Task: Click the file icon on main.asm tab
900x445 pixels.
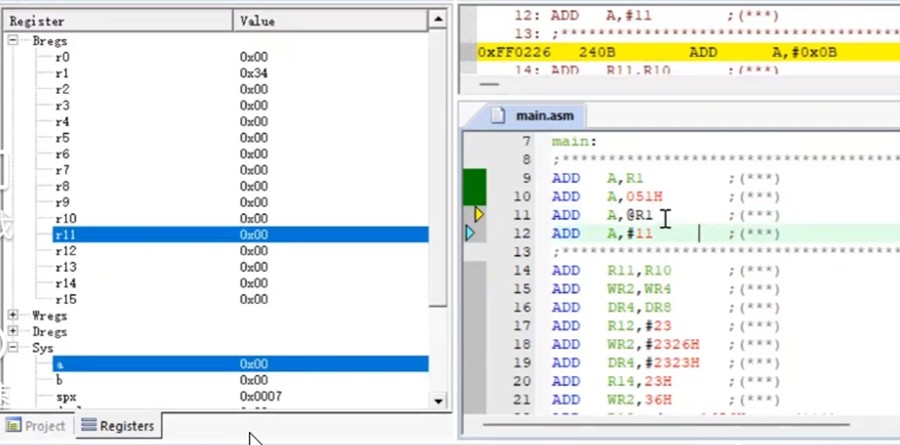Action: click(499, 115)
